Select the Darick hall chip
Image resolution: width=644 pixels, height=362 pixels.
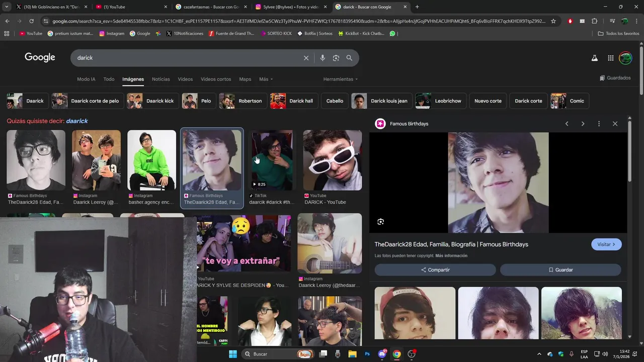[294, 101]
